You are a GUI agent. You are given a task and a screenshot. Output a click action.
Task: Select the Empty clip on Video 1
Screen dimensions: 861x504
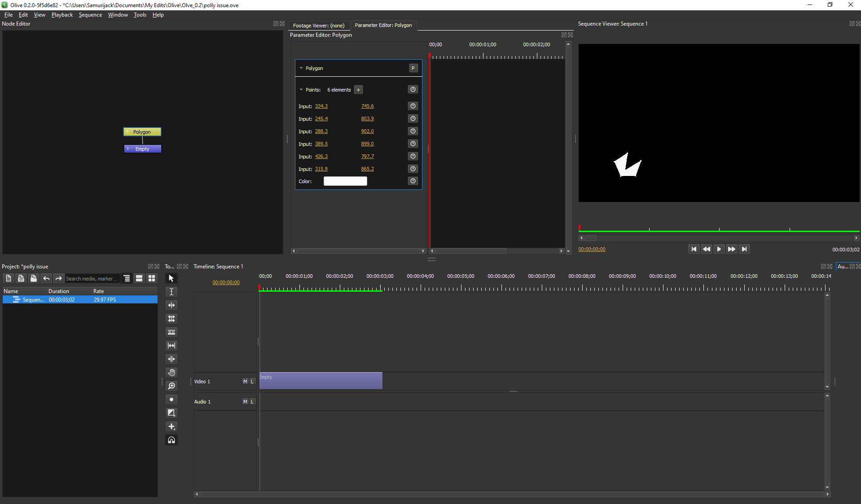point(321,381)
